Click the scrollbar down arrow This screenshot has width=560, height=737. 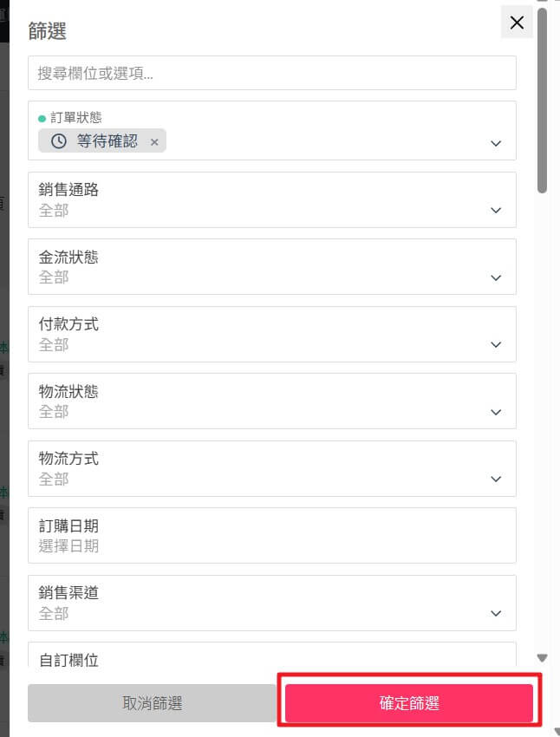click(543, 658)
